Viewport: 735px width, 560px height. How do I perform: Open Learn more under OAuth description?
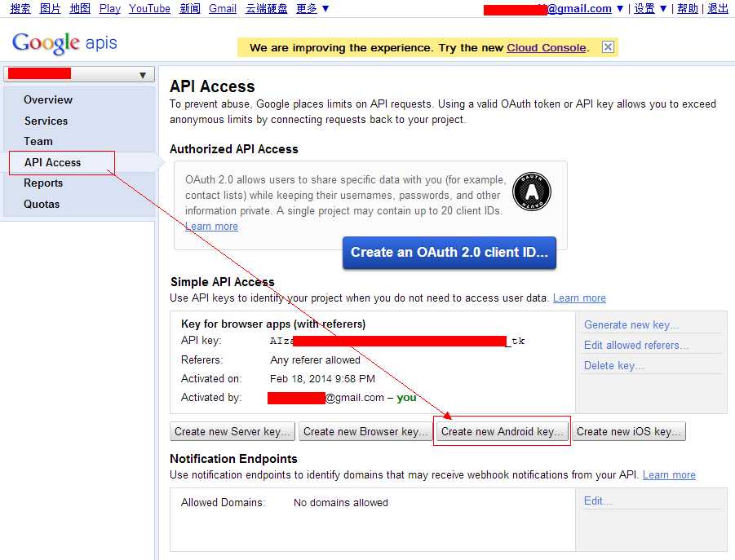[211, 226]
